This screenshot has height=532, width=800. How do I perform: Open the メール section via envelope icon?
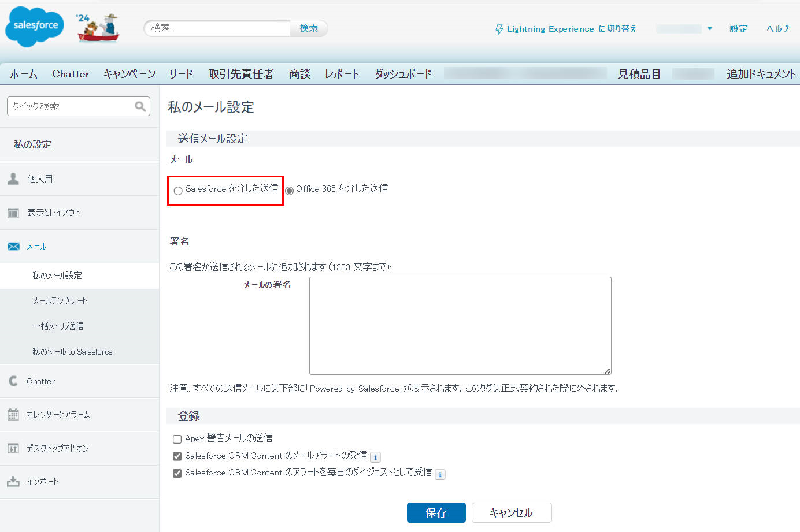[x=13, y=245]
